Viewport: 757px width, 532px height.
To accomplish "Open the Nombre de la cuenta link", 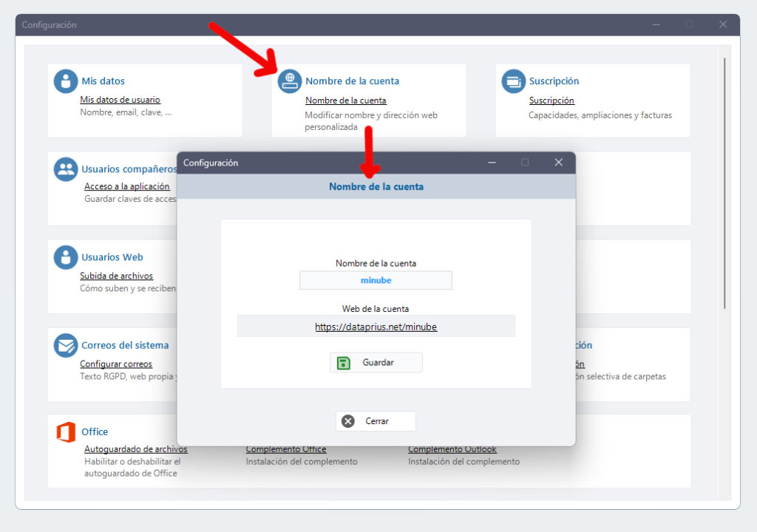I will (346, 100).
